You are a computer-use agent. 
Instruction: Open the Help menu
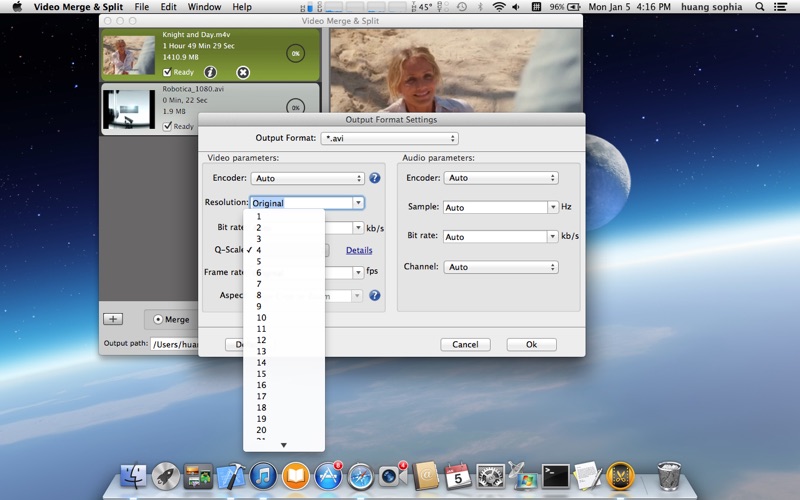pyautogui.click(x=242, y=7)
